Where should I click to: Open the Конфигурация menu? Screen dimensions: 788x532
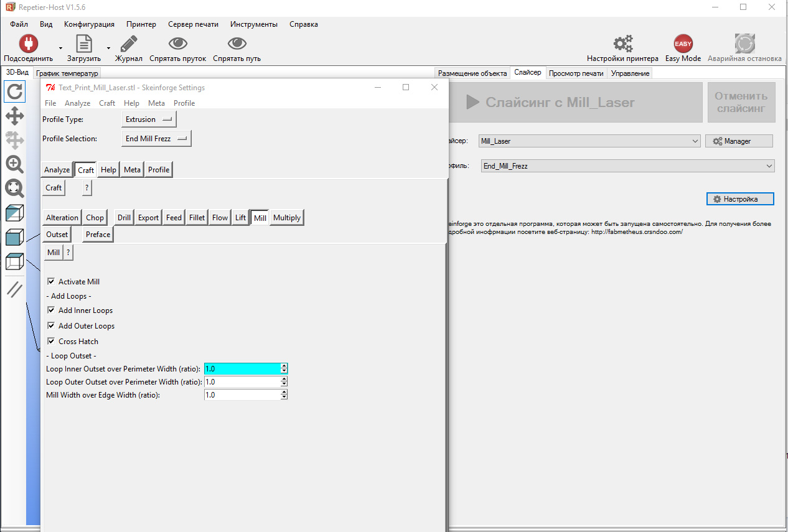pyautogui.click(x=89, y=24)
